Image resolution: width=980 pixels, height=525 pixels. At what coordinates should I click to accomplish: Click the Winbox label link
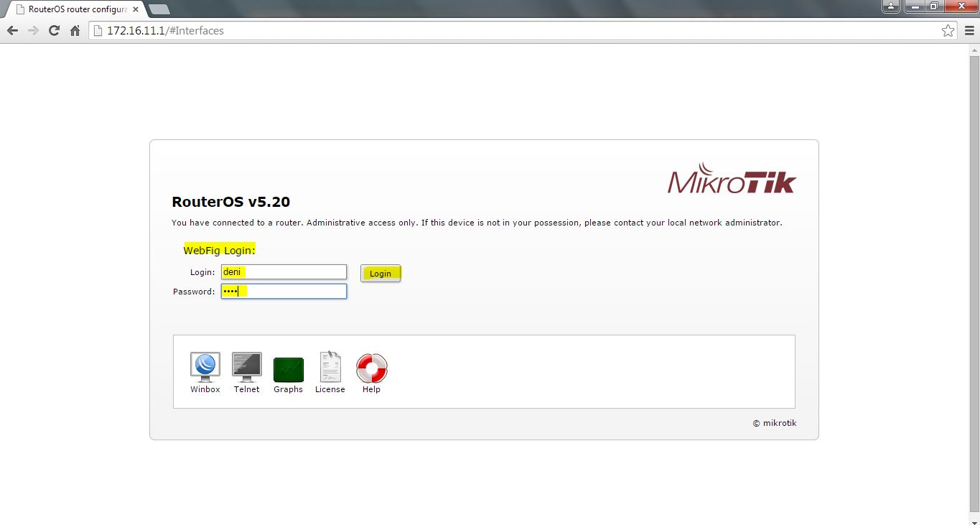[205, 389]
